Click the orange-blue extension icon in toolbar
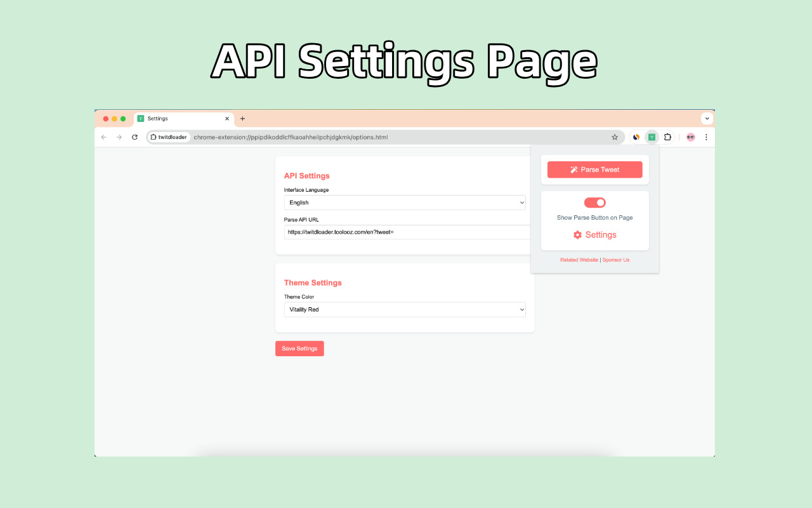Image resolution: width=812 pixels, height=508 pixels. [x=636, y=137]
